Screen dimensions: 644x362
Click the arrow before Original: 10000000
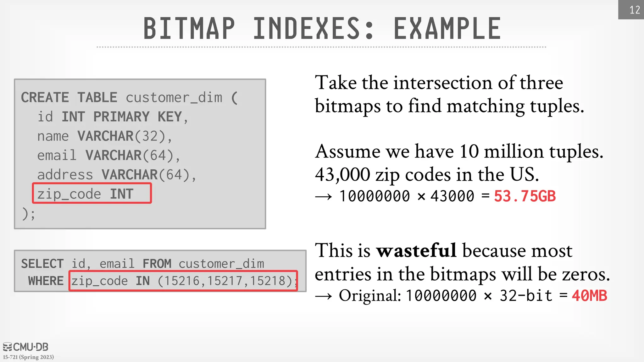point(324,296)
